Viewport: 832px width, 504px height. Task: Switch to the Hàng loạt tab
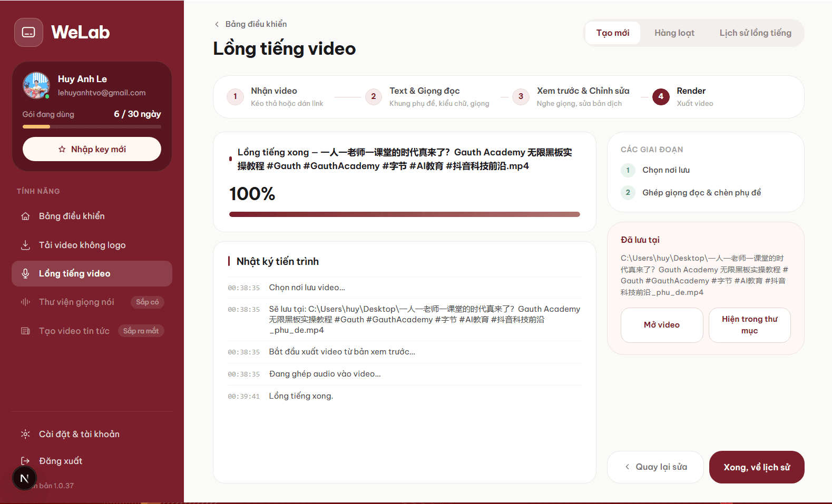(674, 33)
